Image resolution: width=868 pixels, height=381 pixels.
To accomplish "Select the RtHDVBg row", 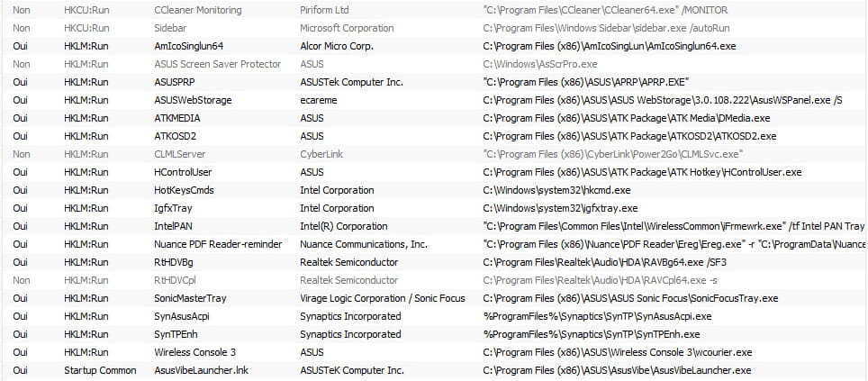I will (434, 262).
